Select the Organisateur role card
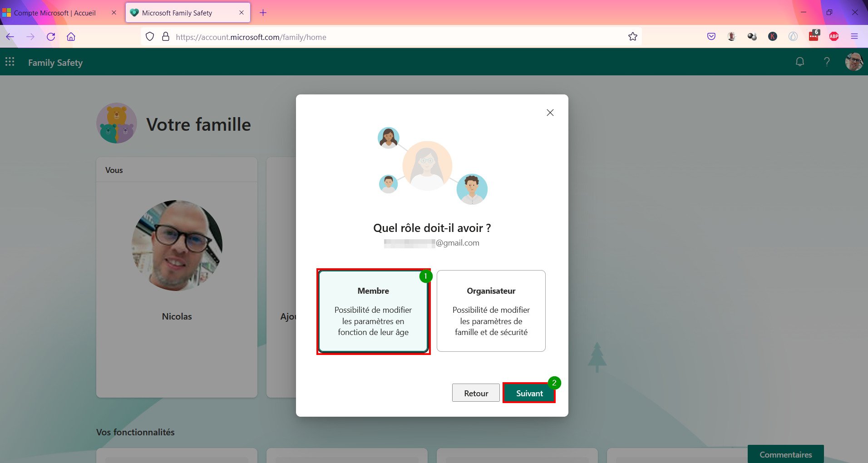Screen dimensions: 868x463 (x=491, y=311)
